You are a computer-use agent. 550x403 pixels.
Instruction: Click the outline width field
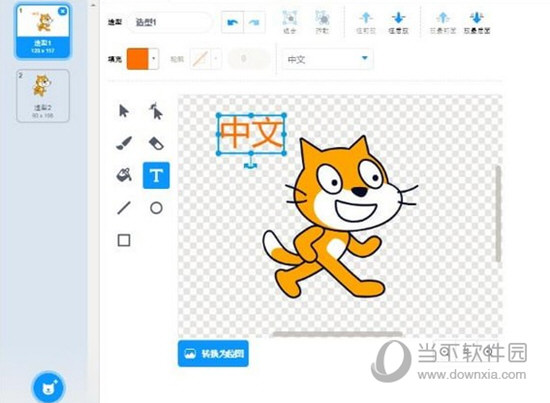[x=249, y=59]
